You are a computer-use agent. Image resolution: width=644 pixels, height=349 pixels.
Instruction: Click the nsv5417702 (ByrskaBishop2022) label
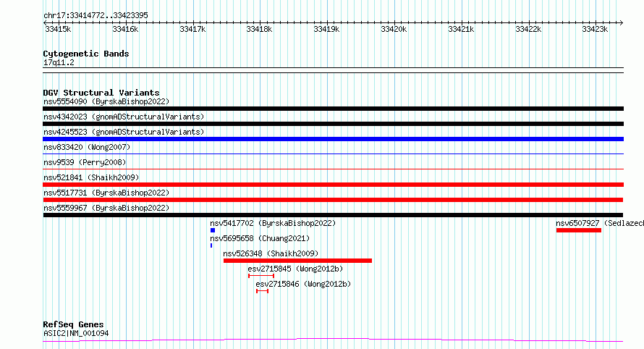pyautogui.click(x=273, y=223)
